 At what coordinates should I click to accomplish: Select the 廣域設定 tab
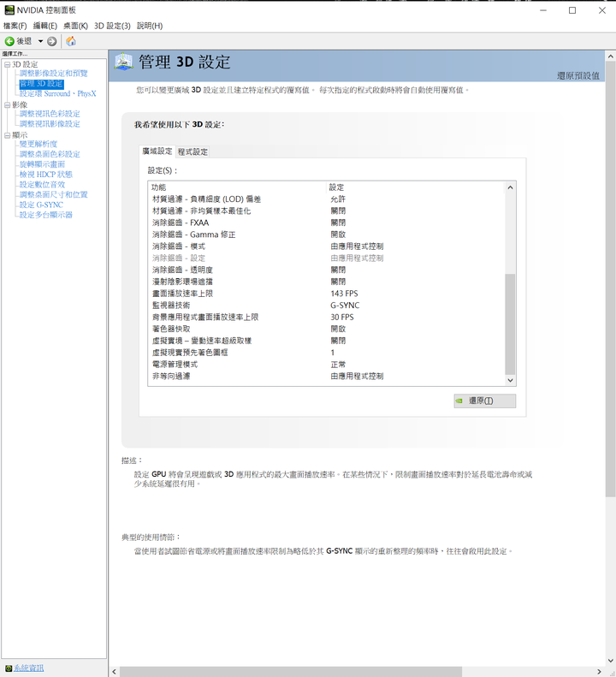[x=157, y=151]
